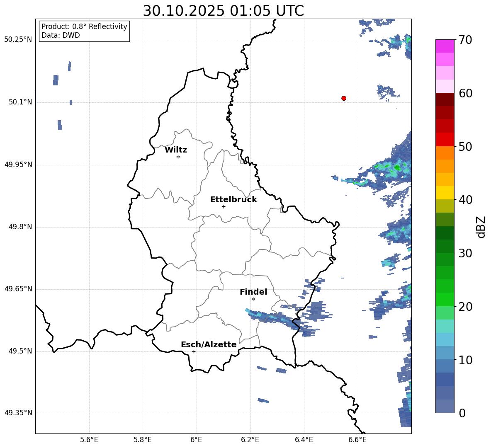
Task: Click the 6.2°E longitude label
Action: coord(250,440)
